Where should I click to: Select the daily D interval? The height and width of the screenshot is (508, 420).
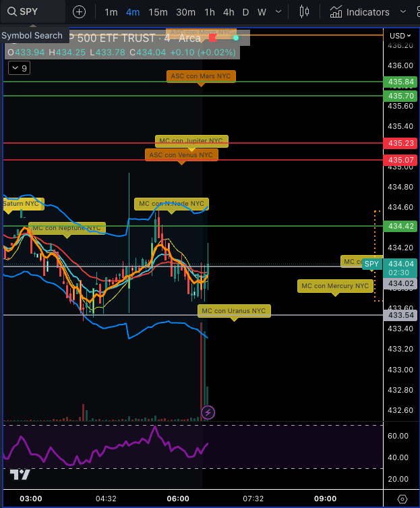(246, 12)
